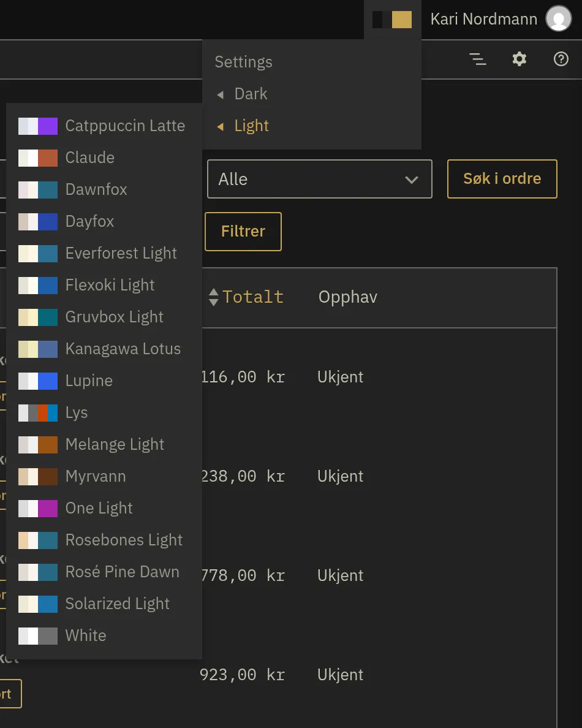Open the Alle dropdown
Screen dimensions: 582x728
(319, 179)
